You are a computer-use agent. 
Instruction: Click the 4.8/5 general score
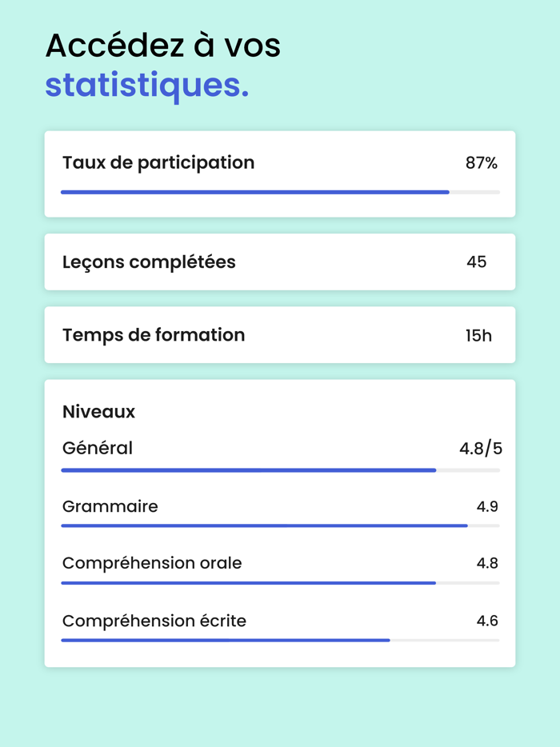(x=480, y=449)
